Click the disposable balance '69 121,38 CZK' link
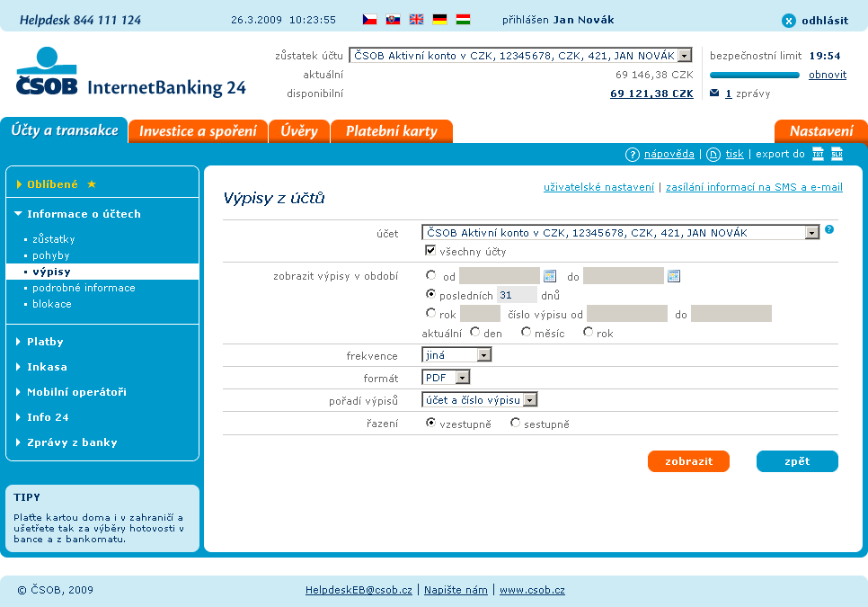This screenshot has width=868, height=607. (651, 94)
